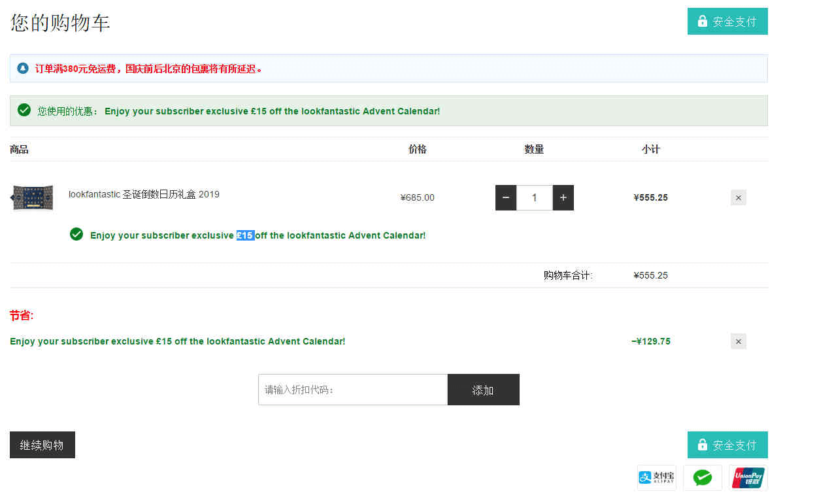This screenshot has width=817, height=504.
Task: Remove the £15 off discount offer
Action: (x=739, y=341)
